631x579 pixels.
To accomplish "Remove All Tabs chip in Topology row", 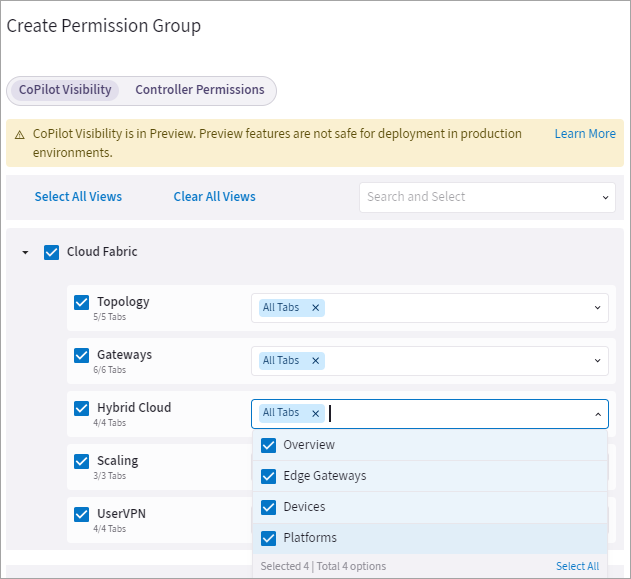I will (x=315, y=308).
